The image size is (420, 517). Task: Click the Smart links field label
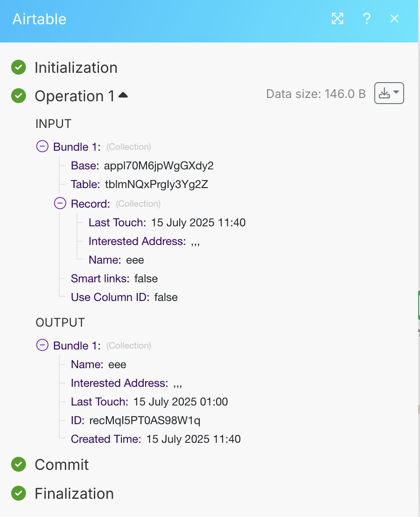click(100, 279)
